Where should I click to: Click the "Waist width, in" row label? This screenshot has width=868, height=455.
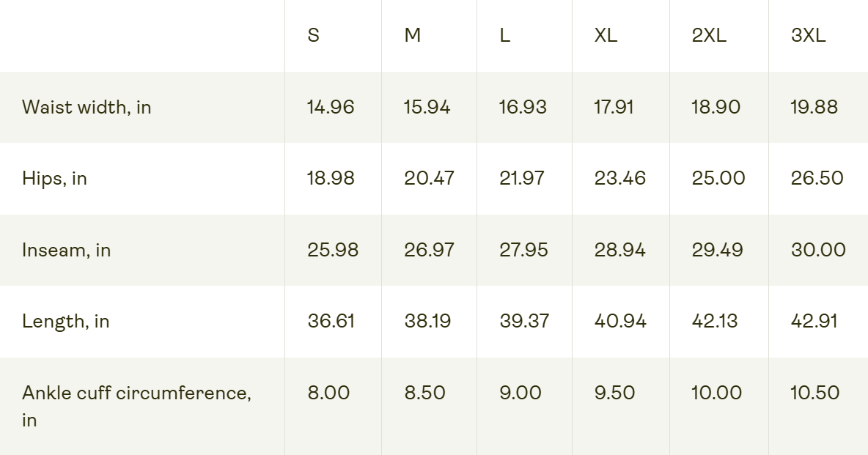[87, 107]
